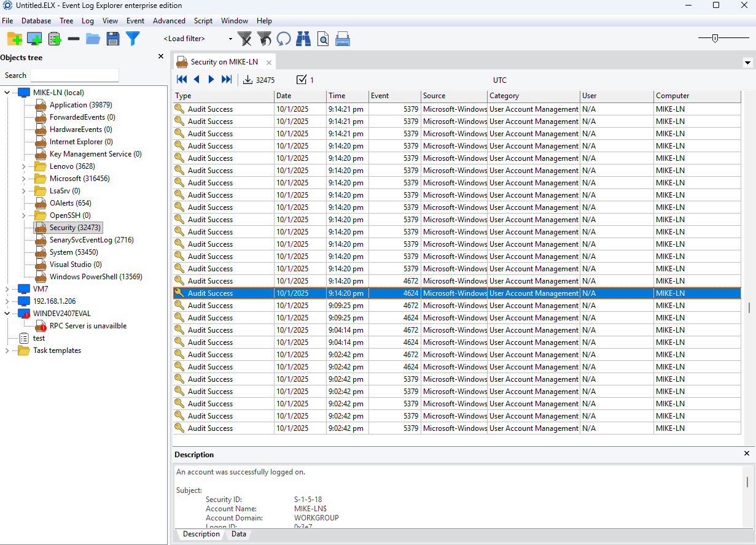This screenshot has height=545, width=756.
Task: Select the Application log in tree
Action: click(x=80, y=105)
